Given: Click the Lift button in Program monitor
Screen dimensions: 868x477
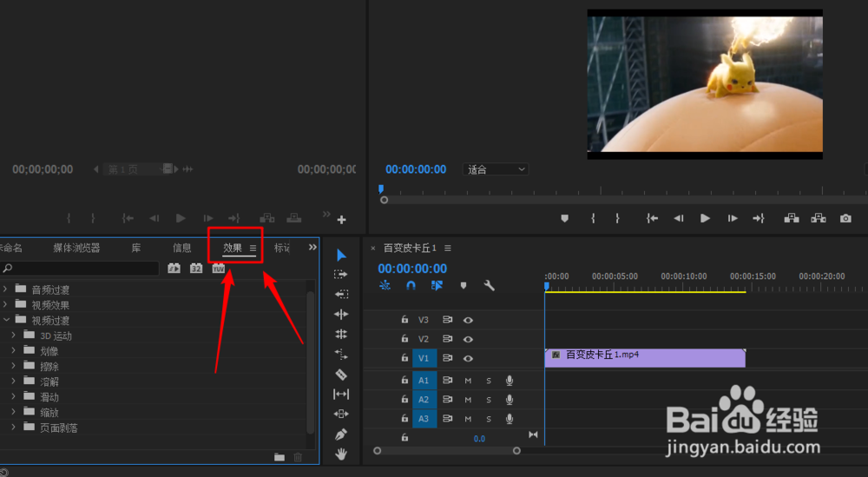Looking at the screenshot, I should (792, 218).
